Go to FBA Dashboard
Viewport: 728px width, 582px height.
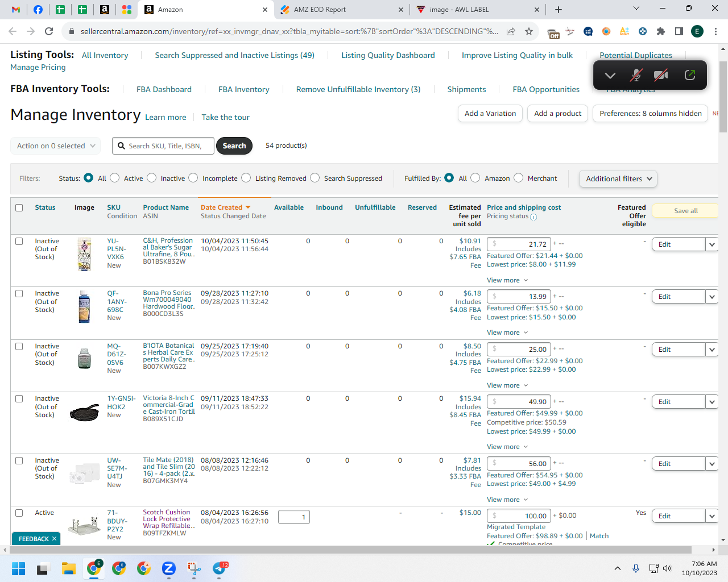164,89
